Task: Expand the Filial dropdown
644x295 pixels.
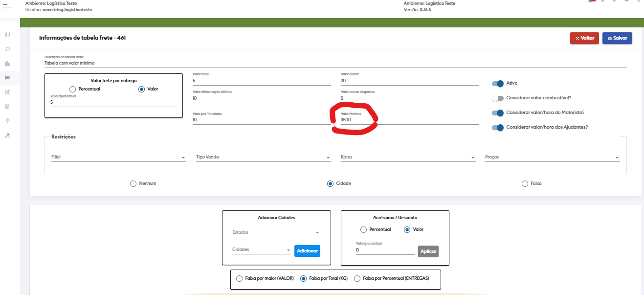Action: pyautogui.click(x=118, y=158)
